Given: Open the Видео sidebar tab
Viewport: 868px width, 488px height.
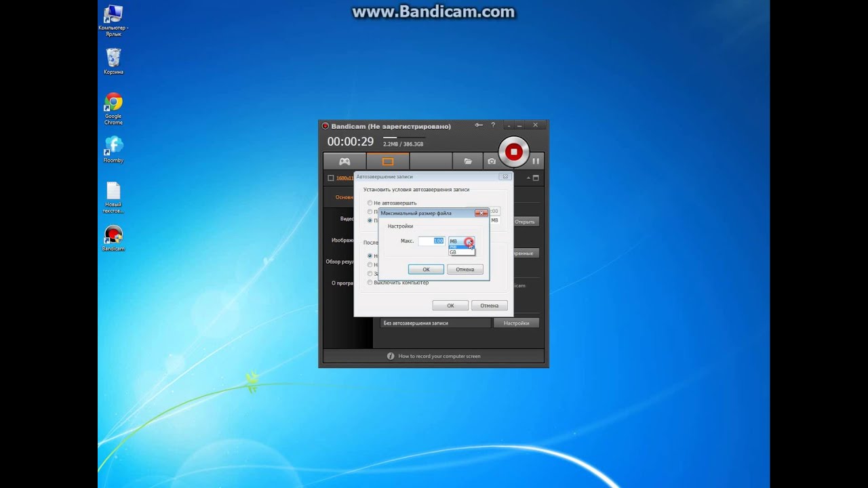Looking at the screenshot, I should [x=347, y=219].
